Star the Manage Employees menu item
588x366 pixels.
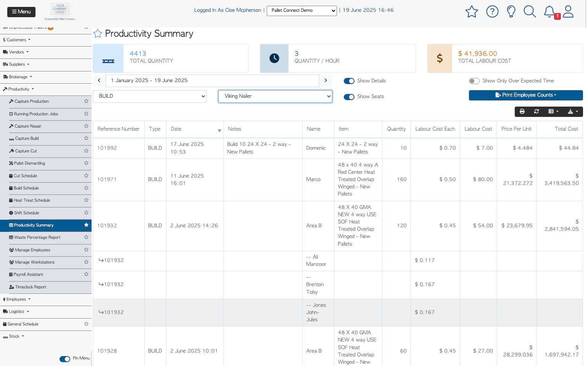86,250
